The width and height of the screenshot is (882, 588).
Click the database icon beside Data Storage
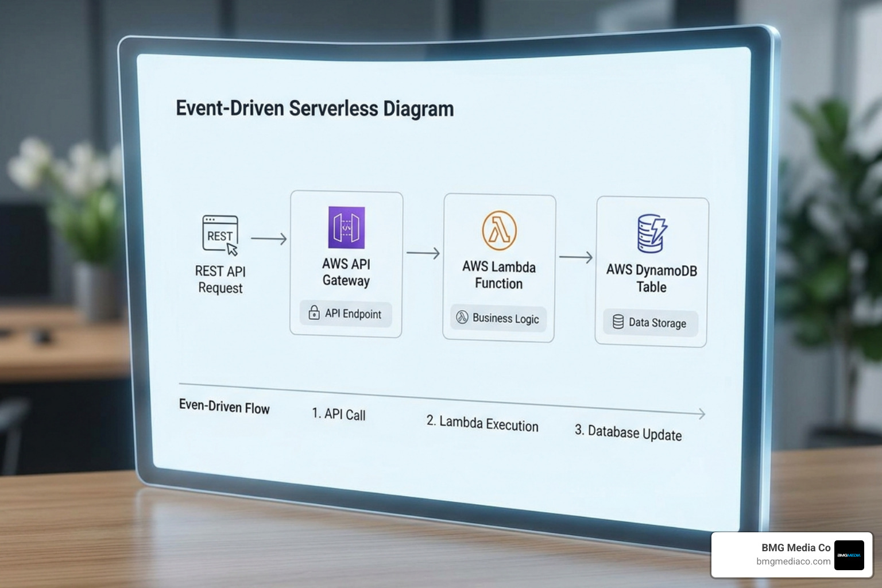coord(618,322)
